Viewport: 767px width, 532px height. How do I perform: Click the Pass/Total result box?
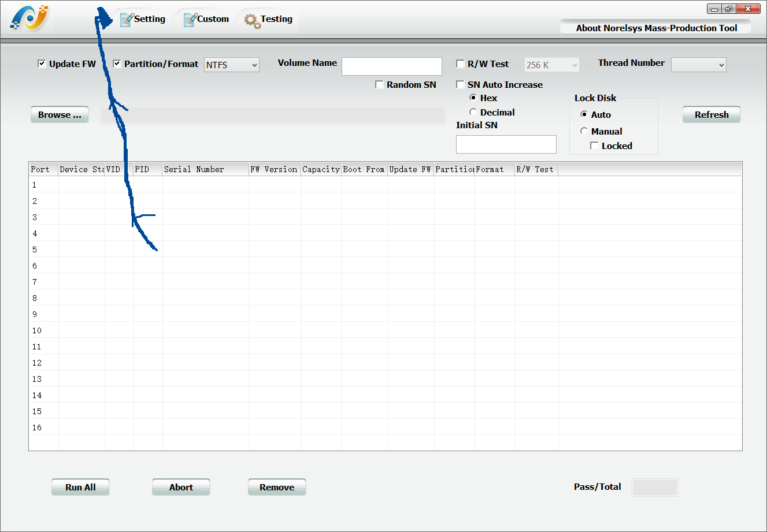click(x=655, y=488)
